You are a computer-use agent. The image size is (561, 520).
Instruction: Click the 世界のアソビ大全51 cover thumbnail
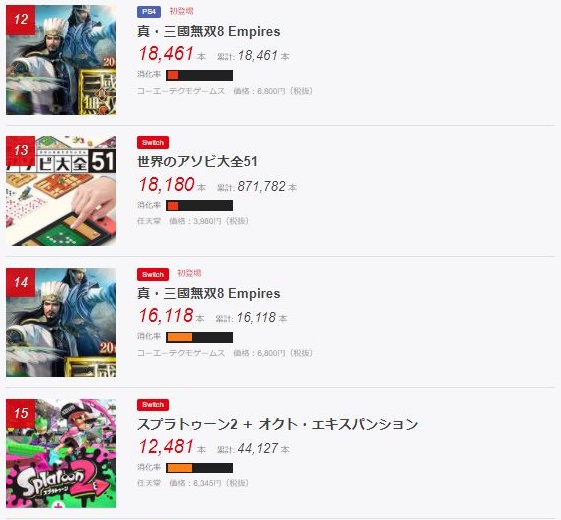pos(61,191)
